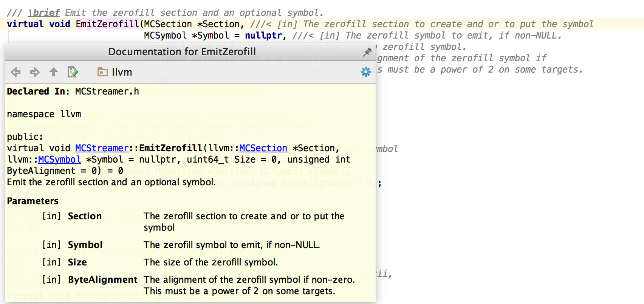Open Edit Source pencil icon

pyautogui.click(x=73, y=72)
